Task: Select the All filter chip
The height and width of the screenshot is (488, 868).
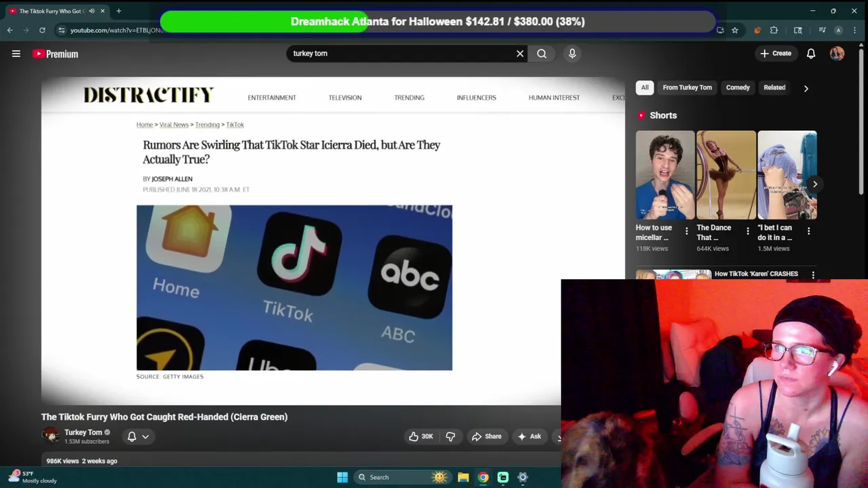Action: click(x=645, y=87)
